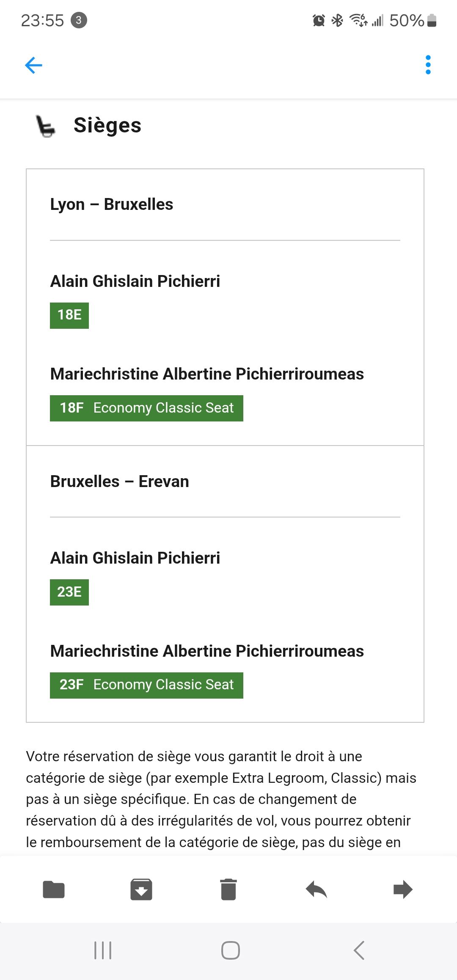
Task: Tap the seat icon beside Sièges
Action: click(45, 126)
